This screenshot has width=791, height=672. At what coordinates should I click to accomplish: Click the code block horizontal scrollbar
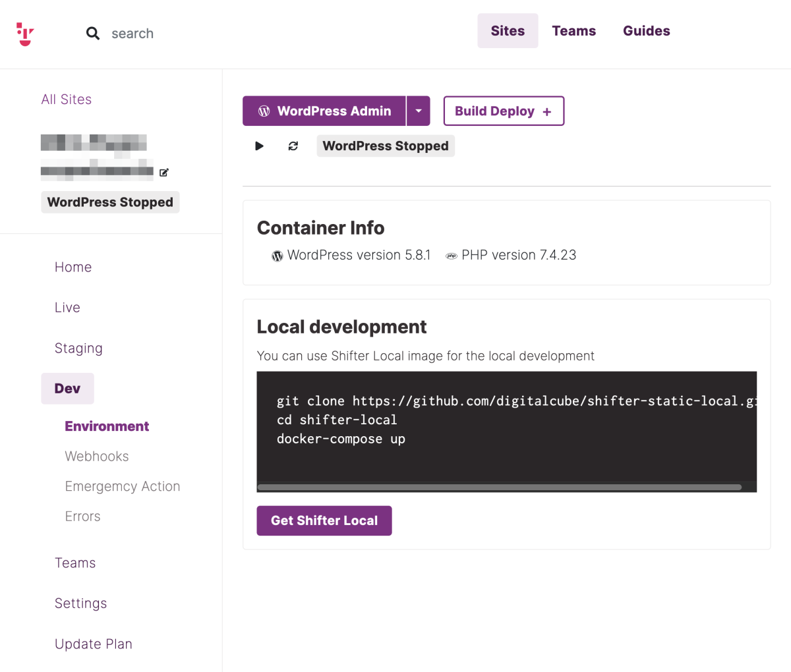(500, 488)
